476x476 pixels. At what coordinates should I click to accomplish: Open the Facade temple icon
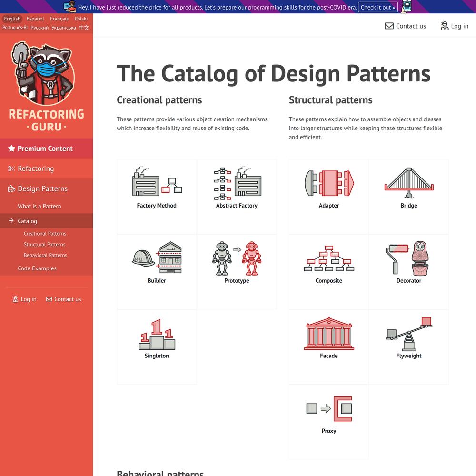coord(329,333)
